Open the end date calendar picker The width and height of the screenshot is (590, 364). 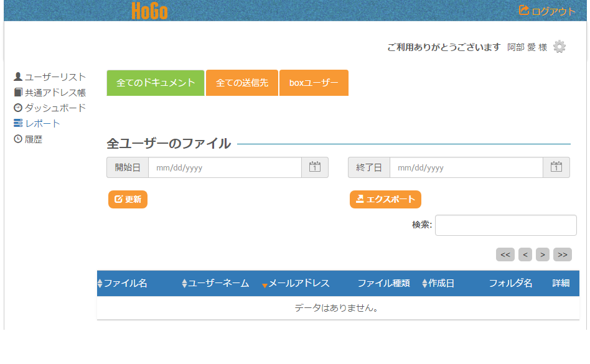[556, 167]
